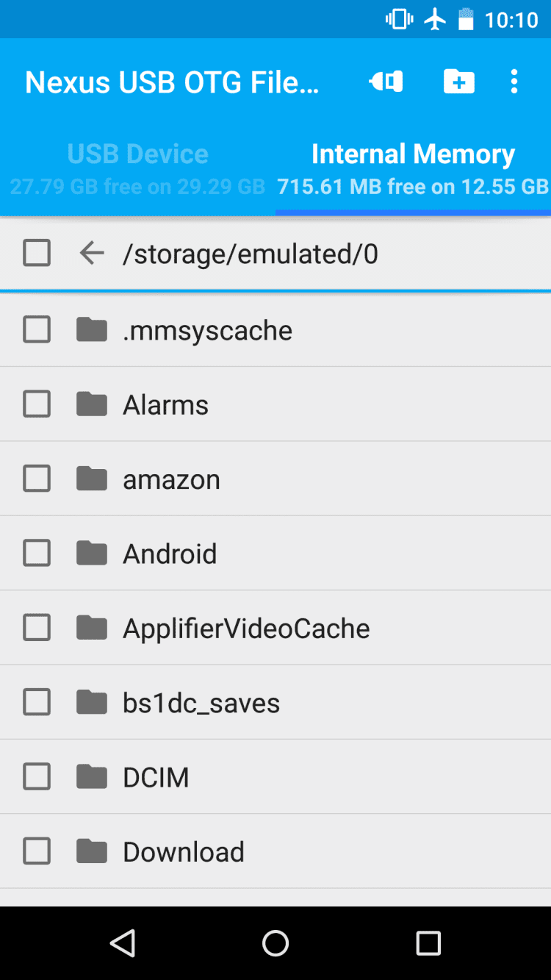The width and height of the screenshot is (551, 980).
Task: Select the Internal Memory tab
Action: (x=413, y=168)
